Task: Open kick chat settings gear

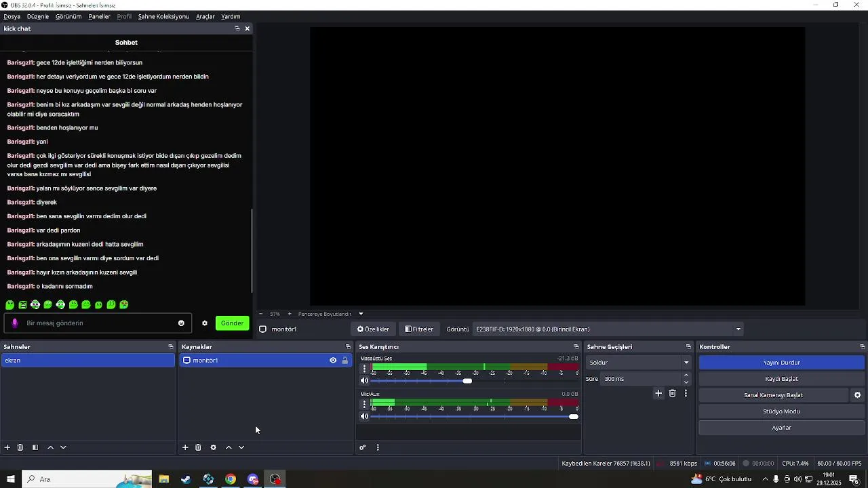Action: [205, 323]
